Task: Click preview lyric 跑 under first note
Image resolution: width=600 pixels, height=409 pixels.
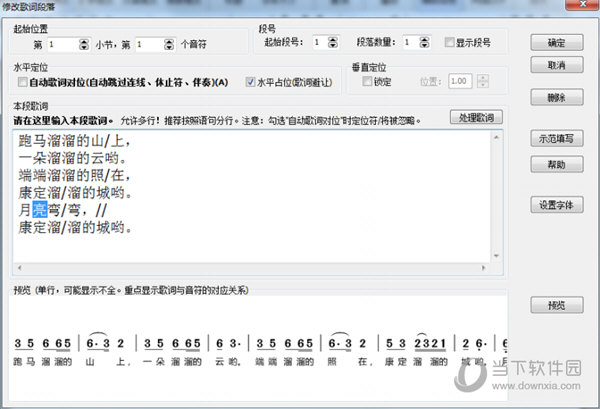Action: (18, 362)
